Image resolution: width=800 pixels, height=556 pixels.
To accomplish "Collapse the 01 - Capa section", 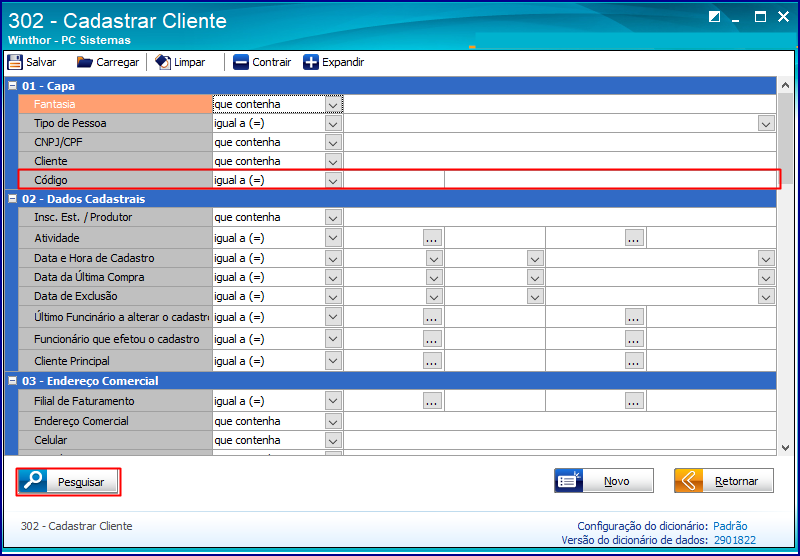I will [13, 86].
